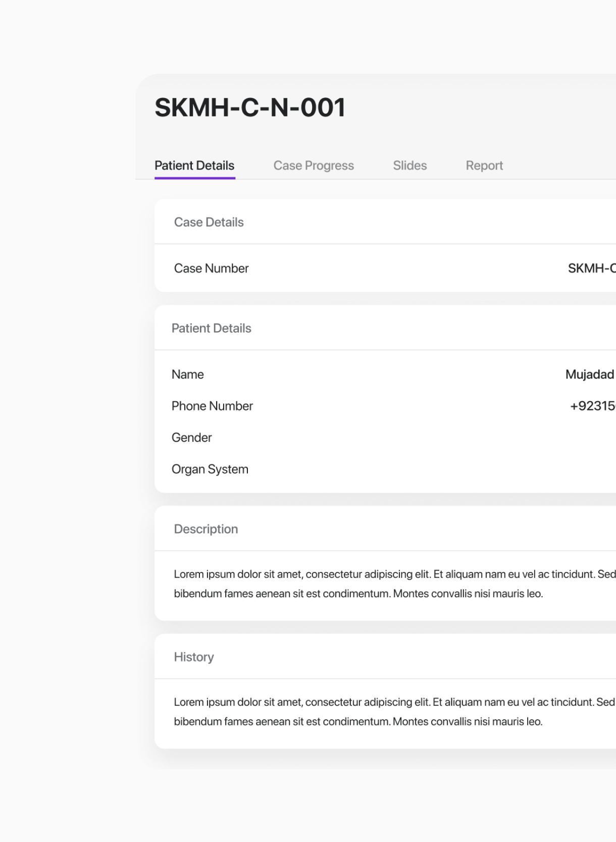Select the Name row label
Image resolution: width=616 pixels, height=842 pixels.
click(187, 375)
